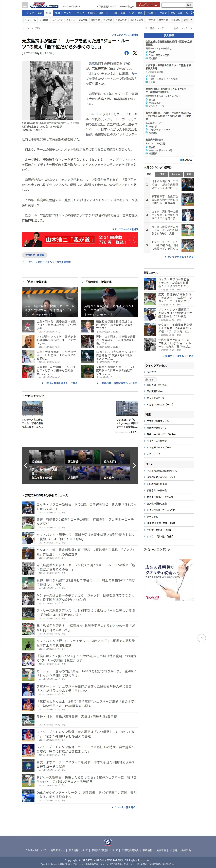
Task: Click the carousel next arrow
Action: click(135, 465)
